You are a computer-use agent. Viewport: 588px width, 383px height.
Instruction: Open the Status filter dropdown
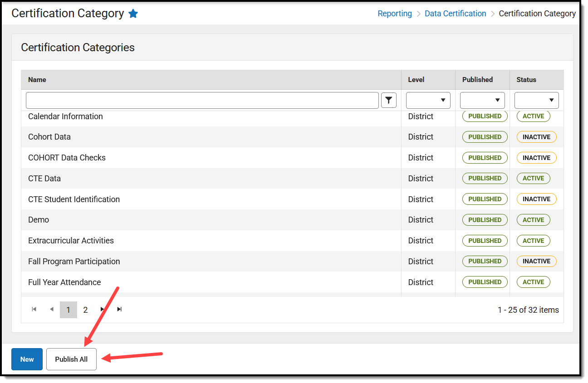point(537,100)
